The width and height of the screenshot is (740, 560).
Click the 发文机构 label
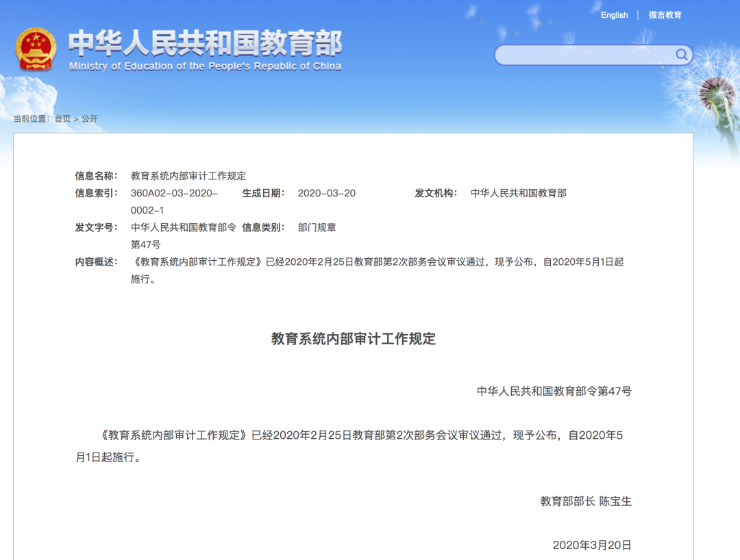pos(436,193)
